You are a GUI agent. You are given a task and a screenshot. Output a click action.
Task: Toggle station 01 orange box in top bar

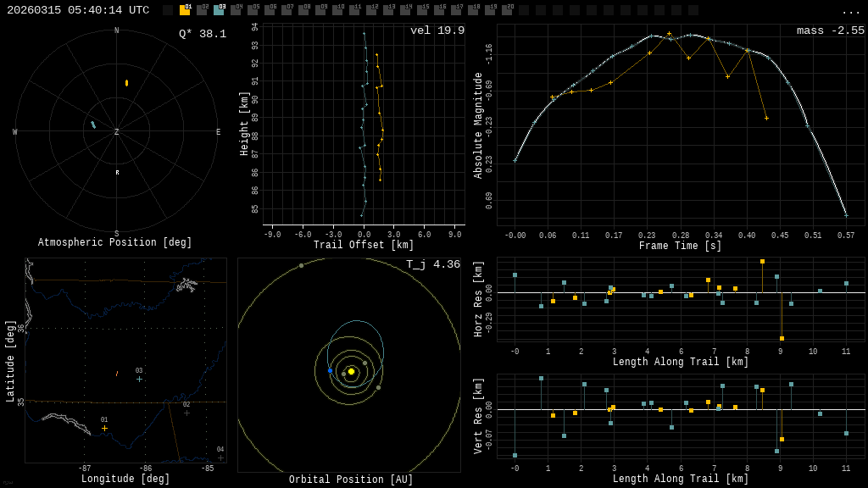click(x=185, y=10)
